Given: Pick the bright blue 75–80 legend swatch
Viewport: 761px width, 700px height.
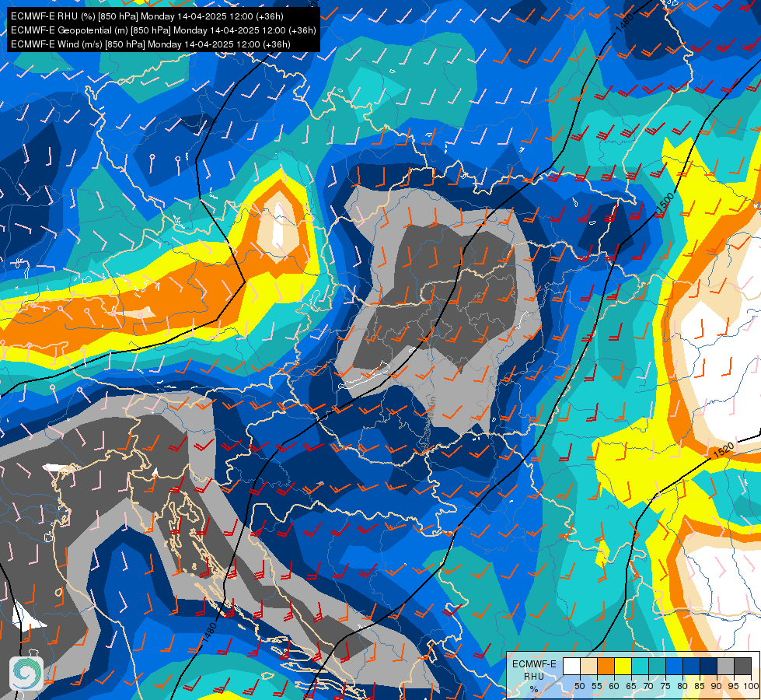Looking at the screenshot, I should pos(674,666).
